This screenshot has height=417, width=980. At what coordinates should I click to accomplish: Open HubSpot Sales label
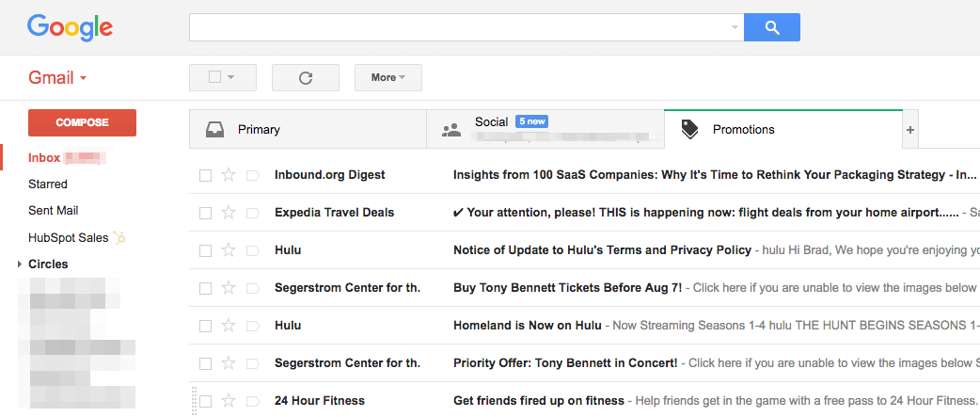pyautogui.click(x=69, y=237)
